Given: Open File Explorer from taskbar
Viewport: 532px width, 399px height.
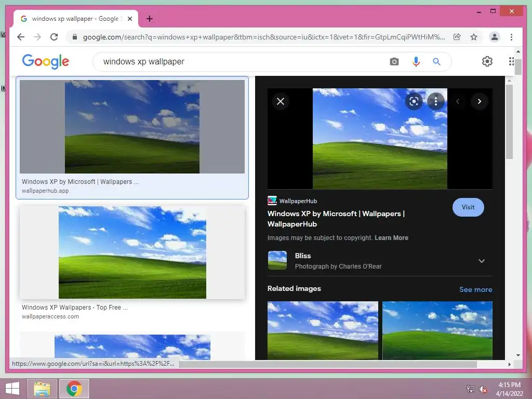Looking at the screenshot, I should (x=42, y=389).
